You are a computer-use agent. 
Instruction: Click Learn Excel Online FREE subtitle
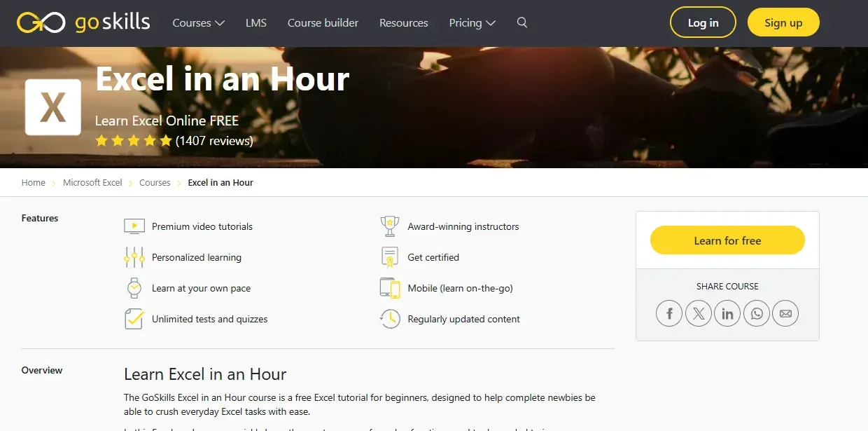167,121
